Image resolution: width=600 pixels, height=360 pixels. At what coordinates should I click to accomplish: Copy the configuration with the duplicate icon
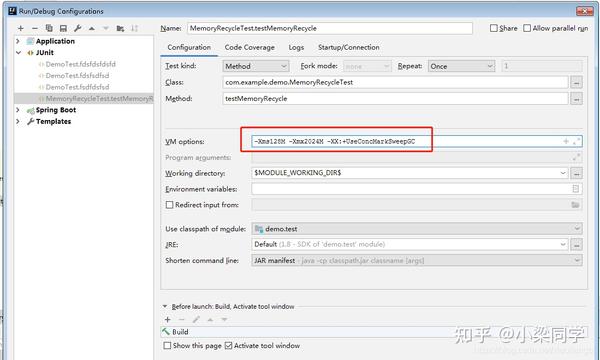[x=49, y=28]
